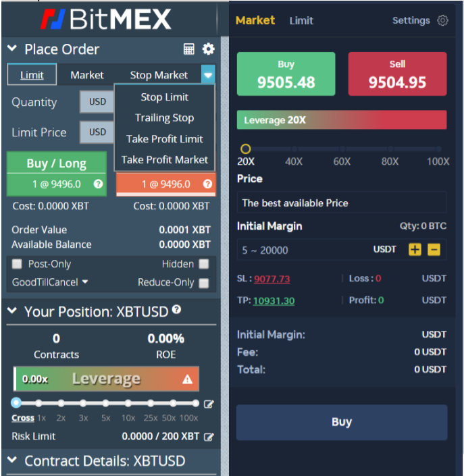Click the BitMEX logo
This screenshot has width=464, height=476.
(106, 19)
